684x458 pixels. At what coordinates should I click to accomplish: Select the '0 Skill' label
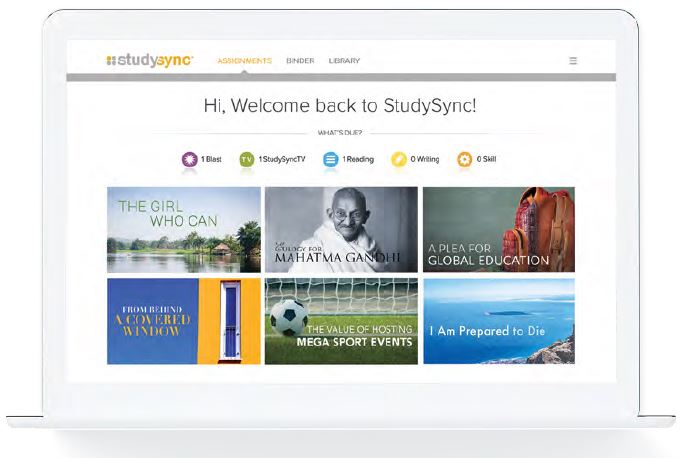coord(486,159)
